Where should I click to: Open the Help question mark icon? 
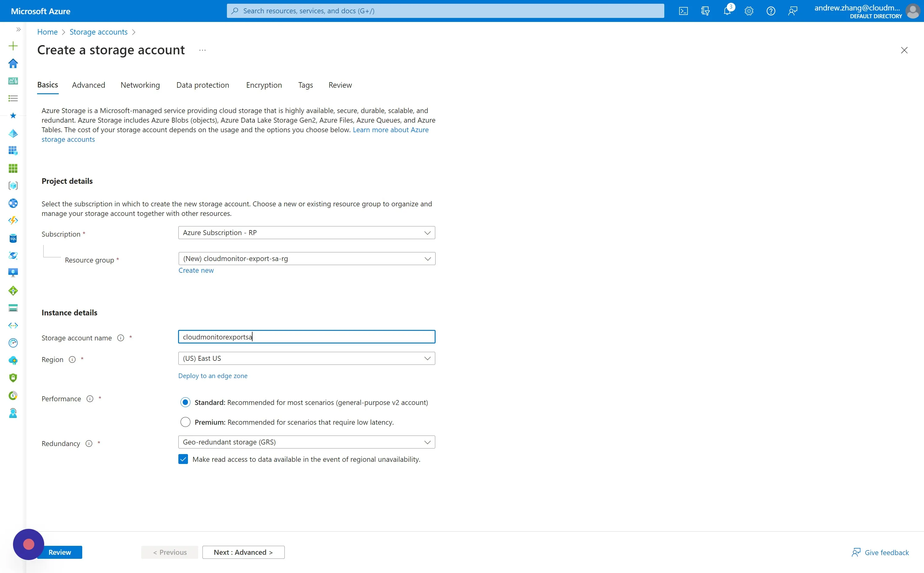(771, 11)
